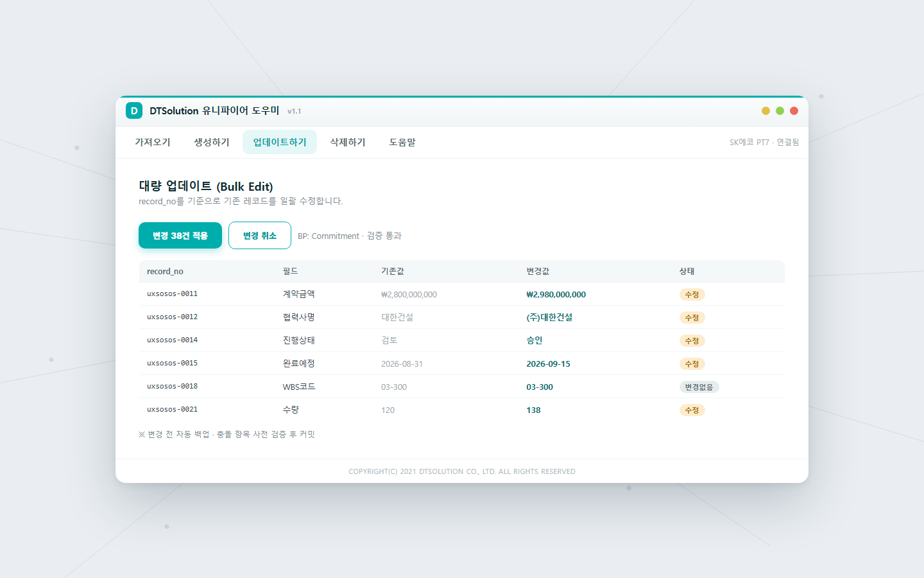Viewport: 924px width, 578px height.
Task: Click the 수정 badge for uxsosos-0021
Action: pyautogui.click(x=692, y=410)
